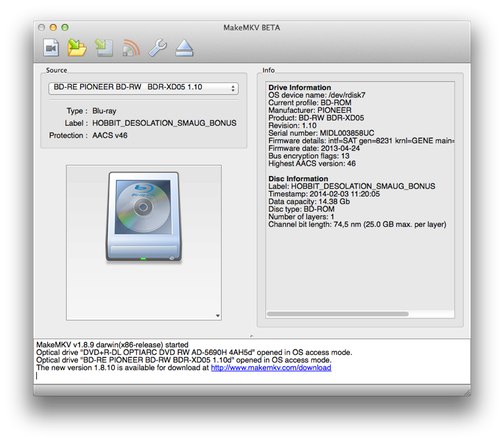The width and height of the screenshot is (500, 438).
Task: Click the MakeMKV BETA window title bar
Action: [x=252, y=28]
